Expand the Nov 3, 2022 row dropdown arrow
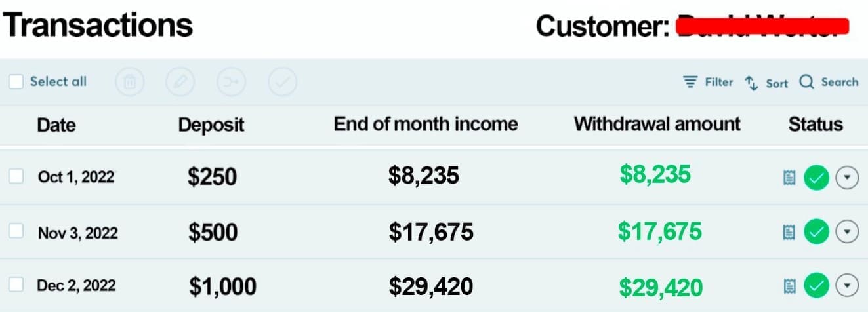Screen dimensions: 868x312 [848, 231]
